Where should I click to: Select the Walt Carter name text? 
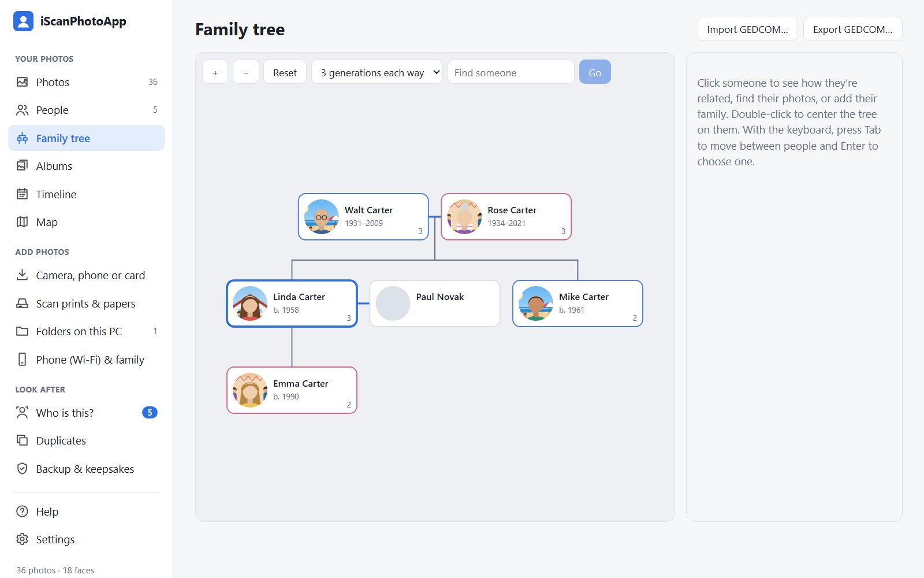coord(368,210)
